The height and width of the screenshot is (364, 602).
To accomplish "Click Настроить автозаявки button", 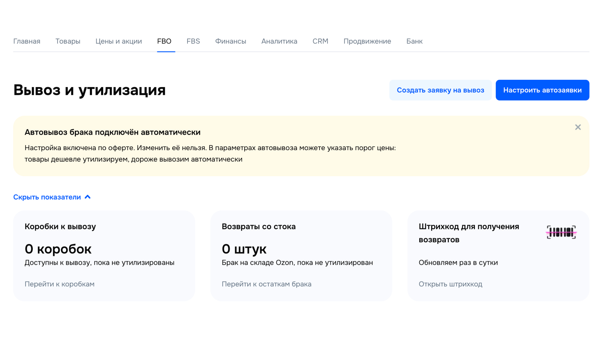I will pos(543,90).
